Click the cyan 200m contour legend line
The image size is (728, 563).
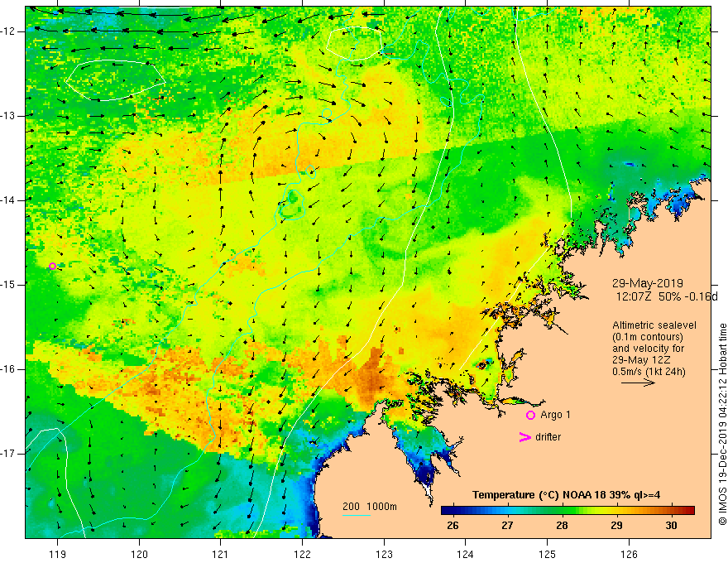click(x=356, y=515)
